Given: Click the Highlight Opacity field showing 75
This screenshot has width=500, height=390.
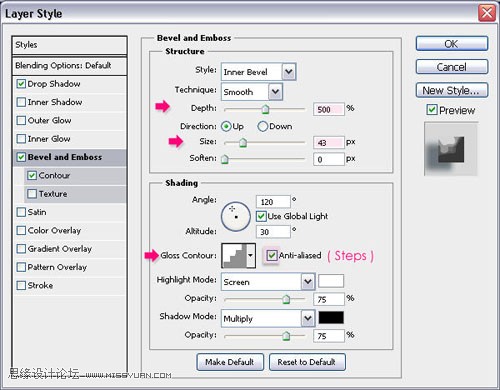Looking at the screenshot, I should [x=328, y=299].
